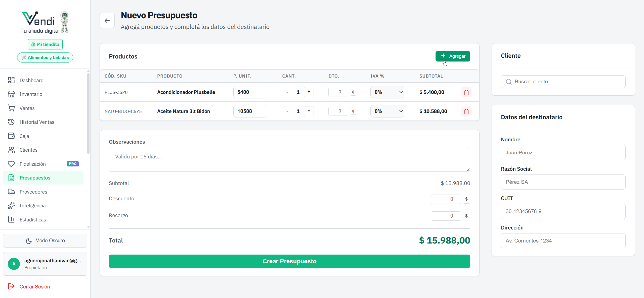
Task: Click the Cerrar Sesión logout icon
Action: tap(11, 286)
